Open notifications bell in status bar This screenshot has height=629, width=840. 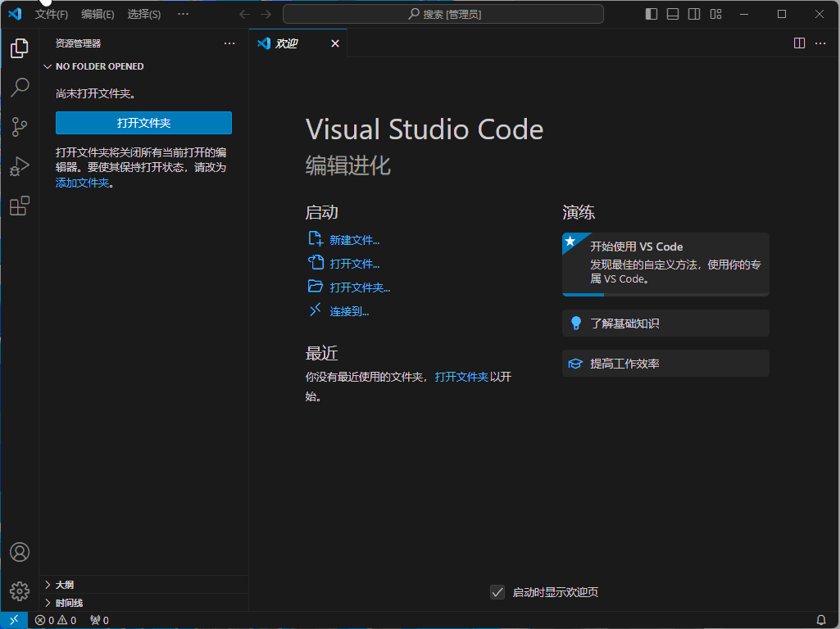(x=820, y=620)
